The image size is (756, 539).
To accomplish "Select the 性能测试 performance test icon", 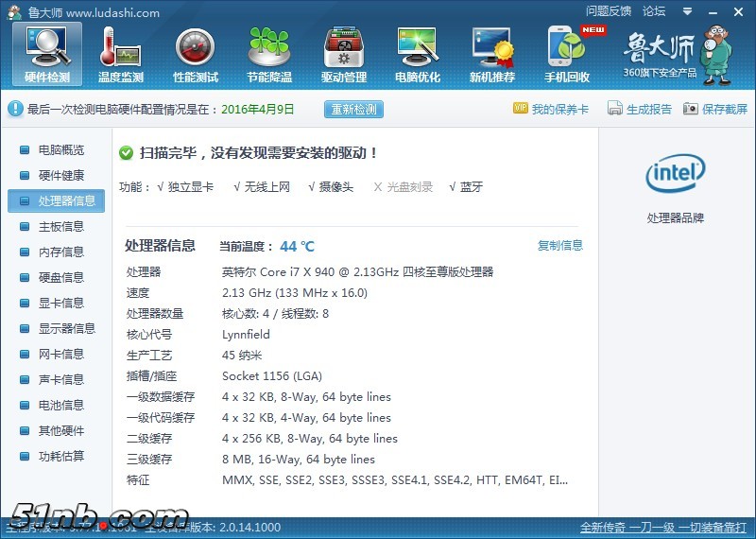I will pos(196,54).
